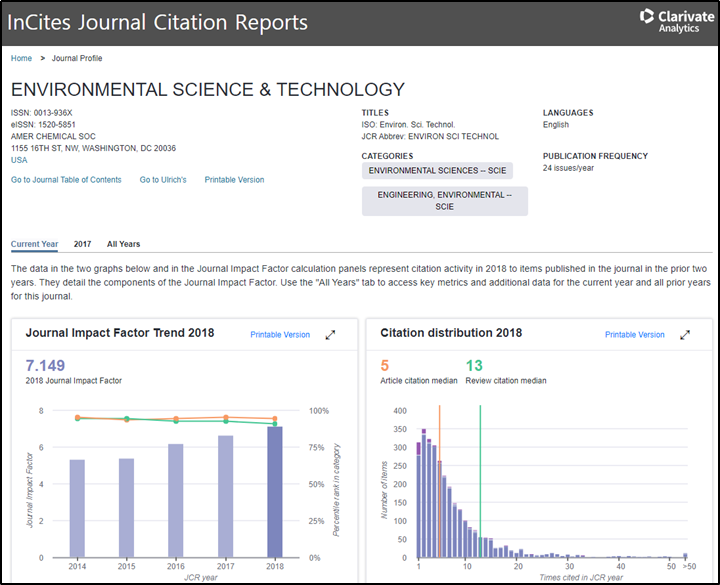Click the 7.149 impact factor value
This screenshot has height=585, width=720.
45,366
